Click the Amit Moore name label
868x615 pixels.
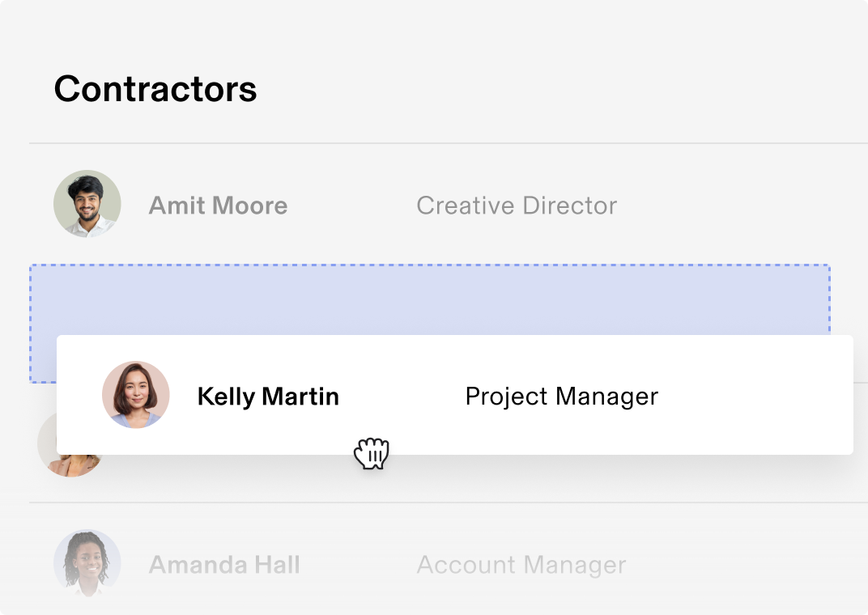217,205
